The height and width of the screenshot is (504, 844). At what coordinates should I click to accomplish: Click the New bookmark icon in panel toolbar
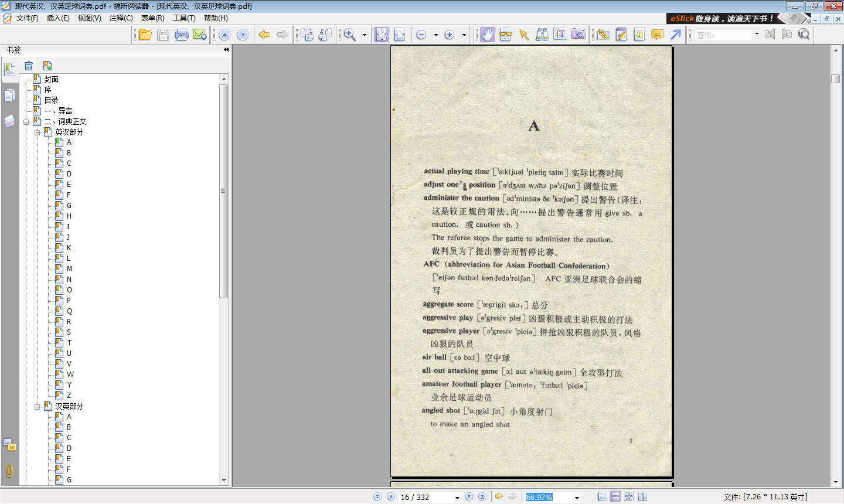click(47, 66)
